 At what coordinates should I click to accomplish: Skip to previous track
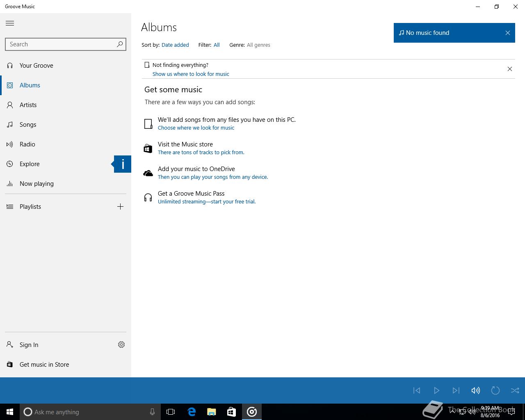coord(417,390)
